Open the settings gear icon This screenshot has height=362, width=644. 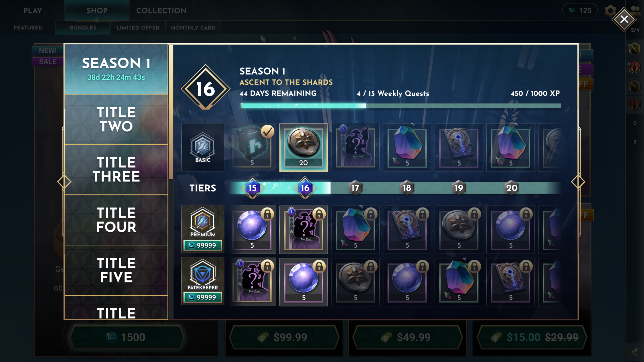pos(610,11)
